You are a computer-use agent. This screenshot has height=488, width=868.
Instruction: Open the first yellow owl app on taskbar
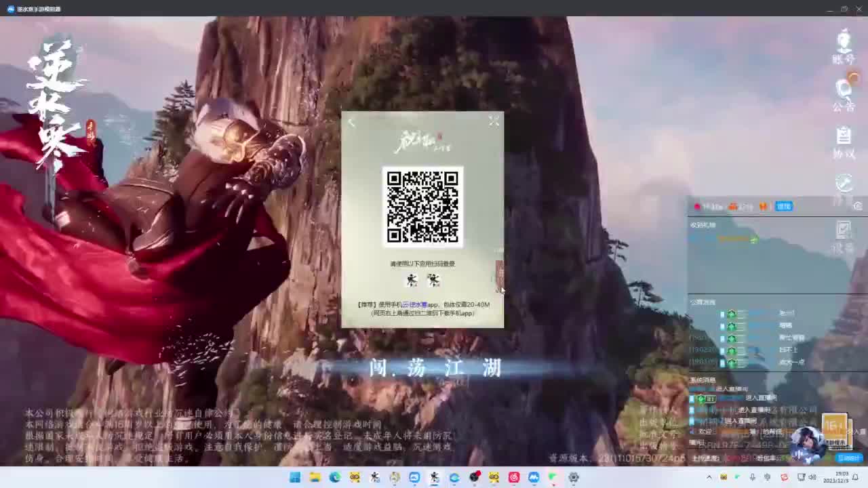pos(355,477)
